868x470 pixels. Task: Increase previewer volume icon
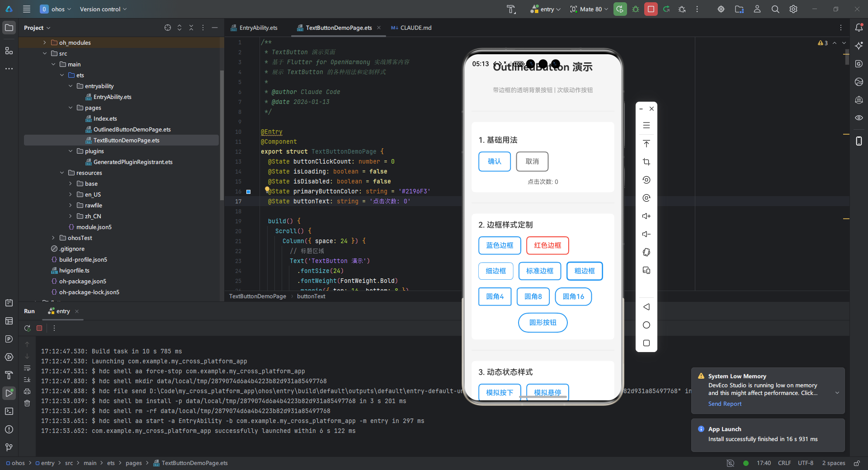pos(646,216)
